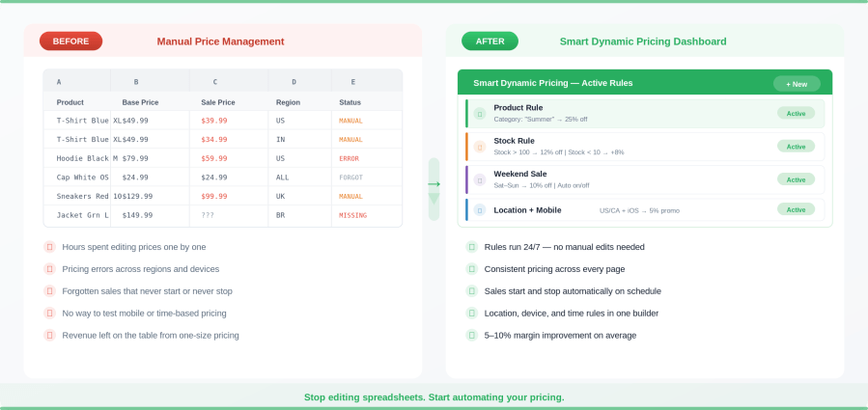Click icon beside Revenue left on the table
The image size is (868, 410).
[50, 336]
